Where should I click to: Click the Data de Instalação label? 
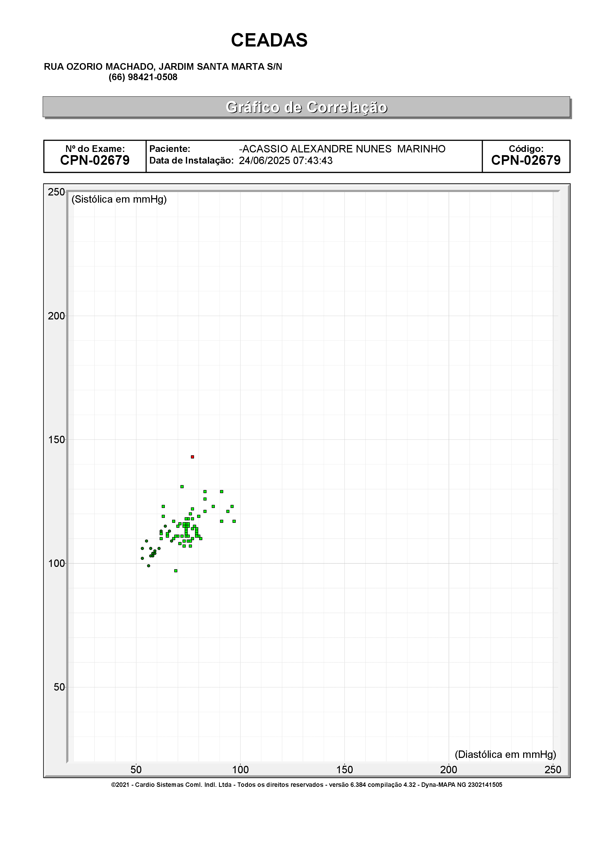(191, 161)
